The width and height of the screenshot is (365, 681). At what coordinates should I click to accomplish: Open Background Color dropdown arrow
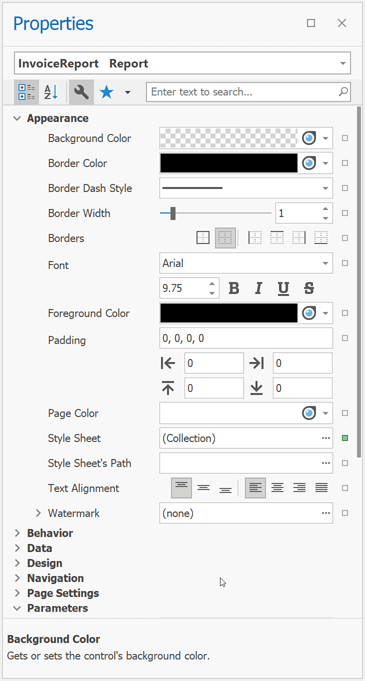[325, 139]
